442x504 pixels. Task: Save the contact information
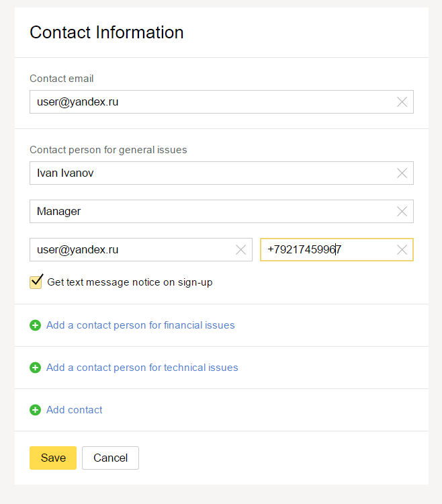coord(53,458)
